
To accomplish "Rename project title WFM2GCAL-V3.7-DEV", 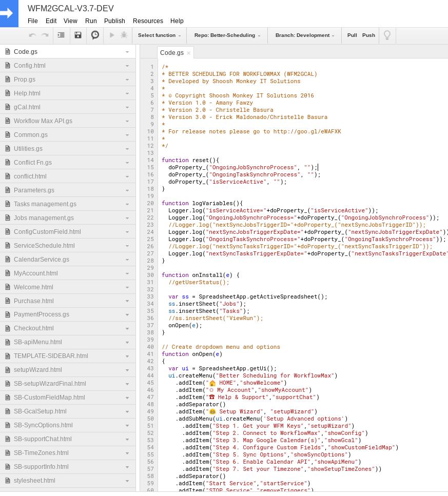I will coord(71,9).
